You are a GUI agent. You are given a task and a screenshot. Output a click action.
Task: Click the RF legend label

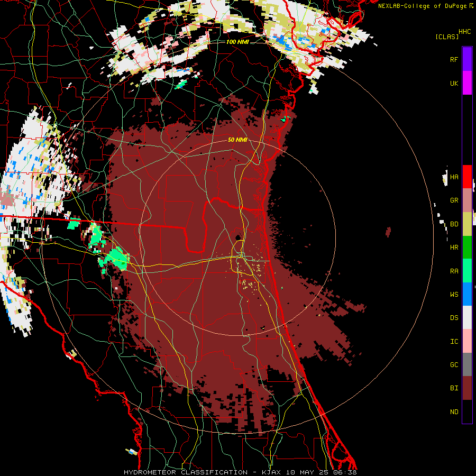click(454, 59)
